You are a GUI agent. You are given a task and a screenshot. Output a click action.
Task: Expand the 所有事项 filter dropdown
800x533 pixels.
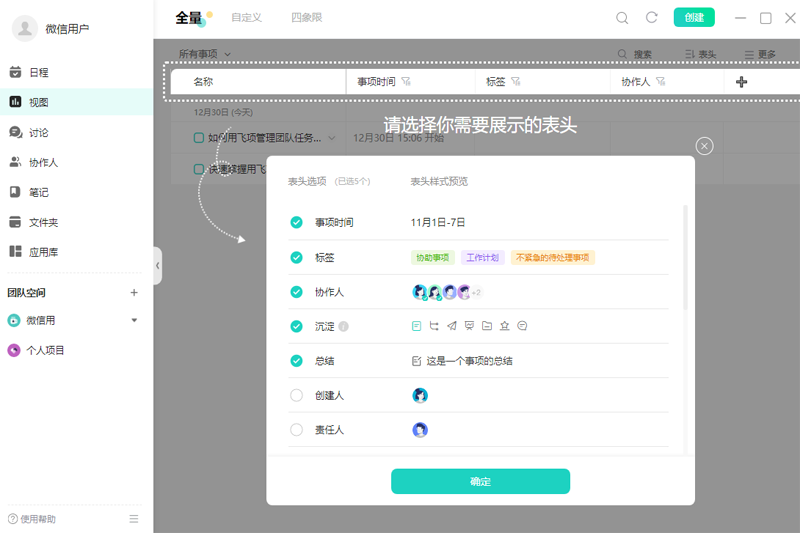(205, 54)
